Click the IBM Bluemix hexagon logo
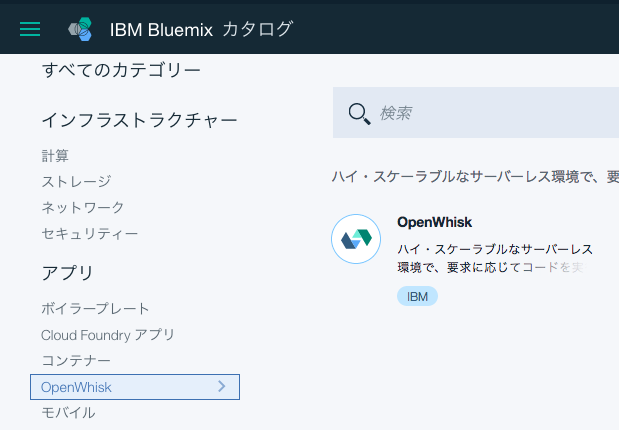Image resolution: width=619 pixels, height=430 pixels. tap(81, 29)
